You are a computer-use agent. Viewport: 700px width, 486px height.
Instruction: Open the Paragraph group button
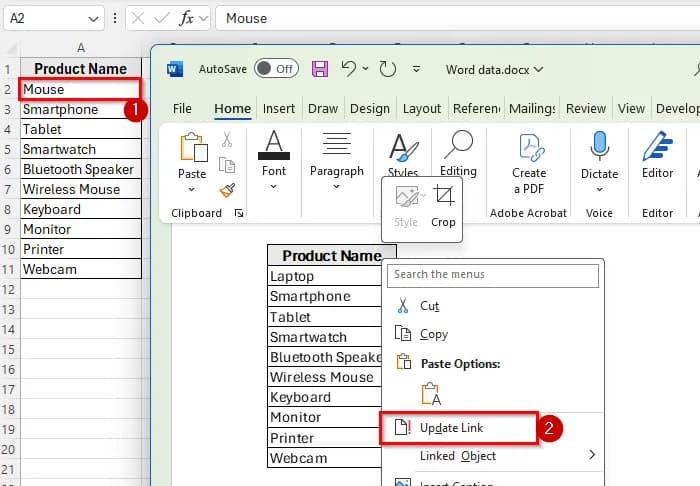click(337, 160)
